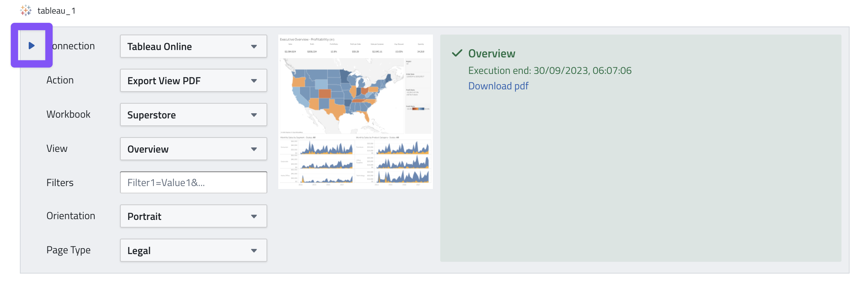Expand the Legal page type dropdown
Image resolution: width=868 pixels, height=289 pixels.
(193, 250)
